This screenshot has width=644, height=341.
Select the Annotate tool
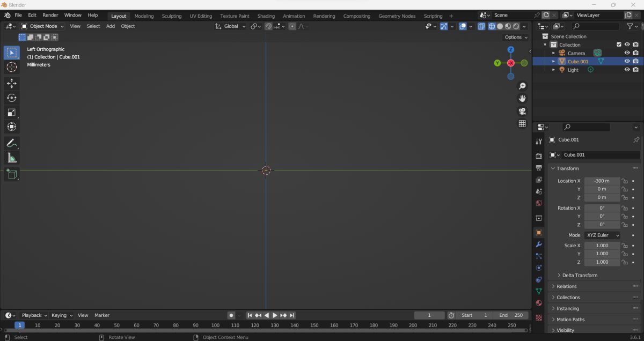coord(12,143)
